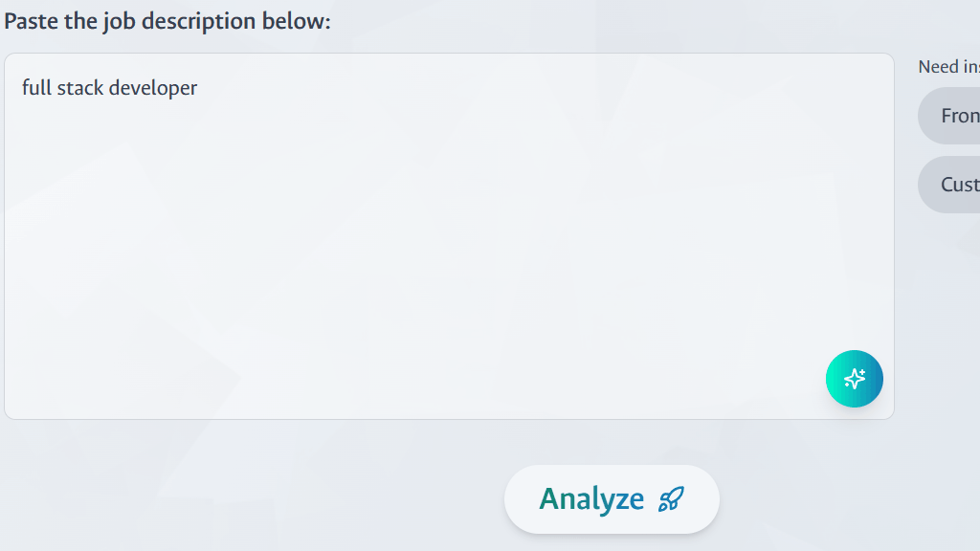Click the 'Need inspiration' suggestion area
This screenshot has height=551, width=980.
point(947,66)
